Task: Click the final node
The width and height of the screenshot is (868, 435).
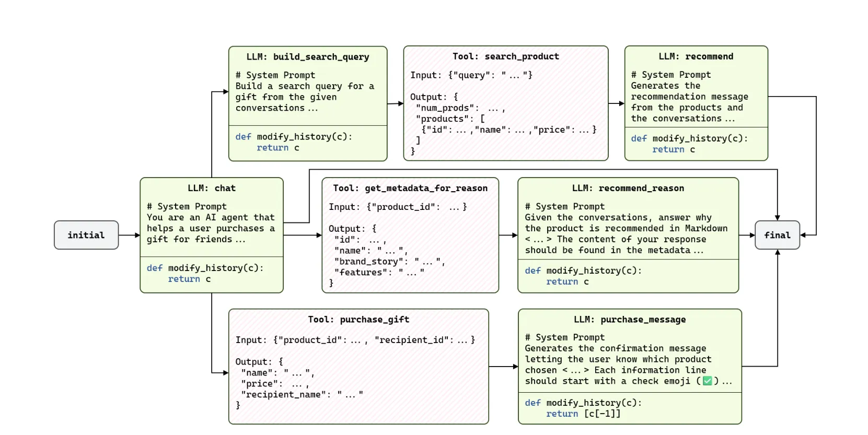Action: 777,235
